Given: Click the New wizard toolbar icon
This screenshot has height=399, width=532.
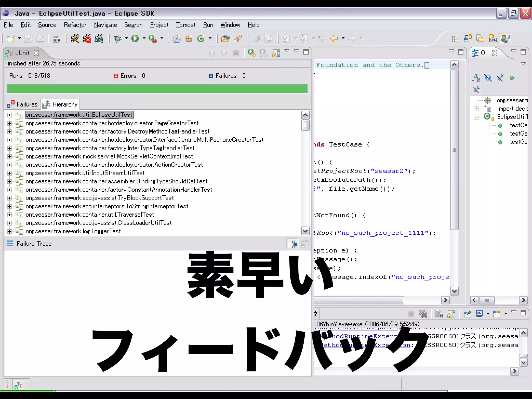Looking at the screenshot, I should tap(10, 39).
